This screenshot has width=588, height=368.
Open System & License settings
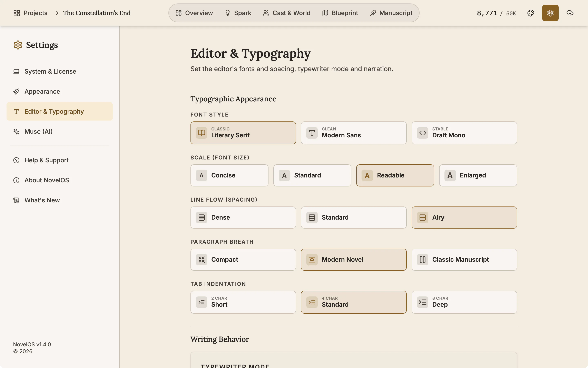pos(60,71)
